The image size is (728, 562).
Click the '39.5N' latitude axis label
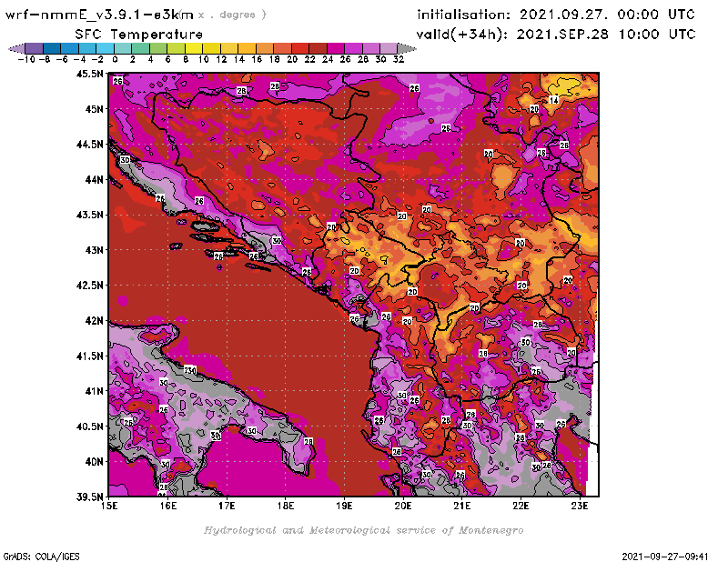click(x=89, y=497)
